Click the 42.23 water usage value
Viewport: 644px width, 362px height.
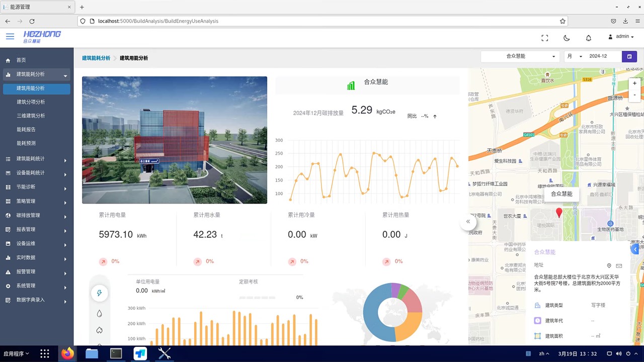click(205, 235)
